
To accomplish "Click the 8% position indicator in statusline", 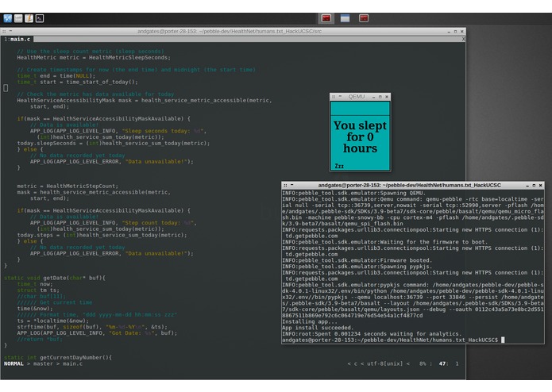I will [423, 363].
